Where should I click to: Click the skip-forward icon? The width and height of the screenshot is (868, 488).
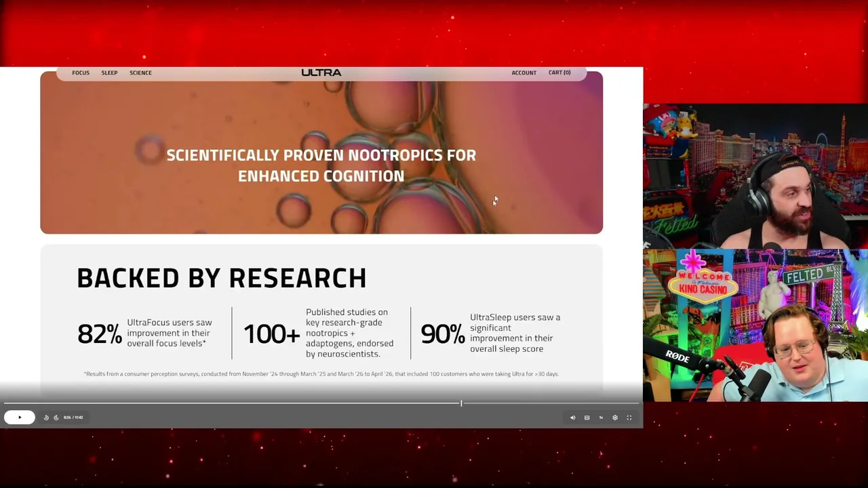click(x=56, y=418)
